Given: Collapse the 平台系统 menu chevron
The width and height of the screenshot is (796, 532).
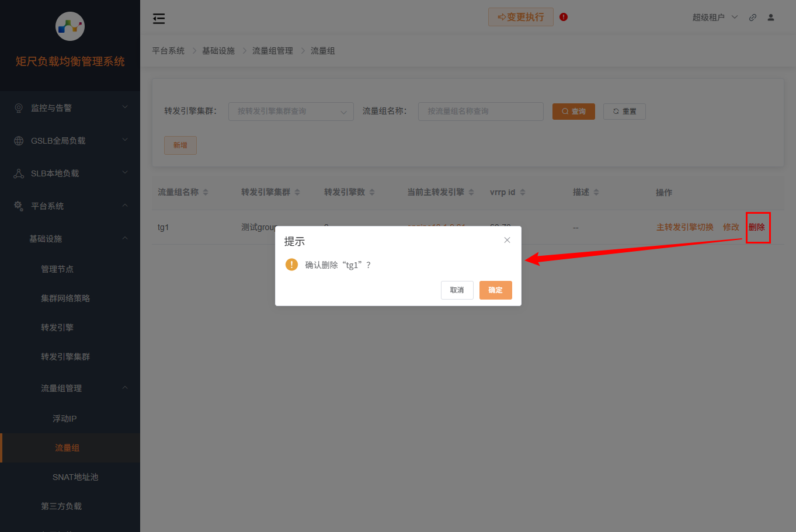Looking at the screenshot, I should (125, 206).
